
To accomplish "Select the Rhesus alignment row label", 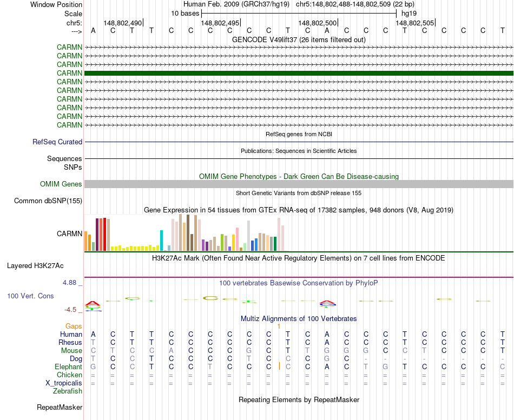I will click(x=70, y=342).
